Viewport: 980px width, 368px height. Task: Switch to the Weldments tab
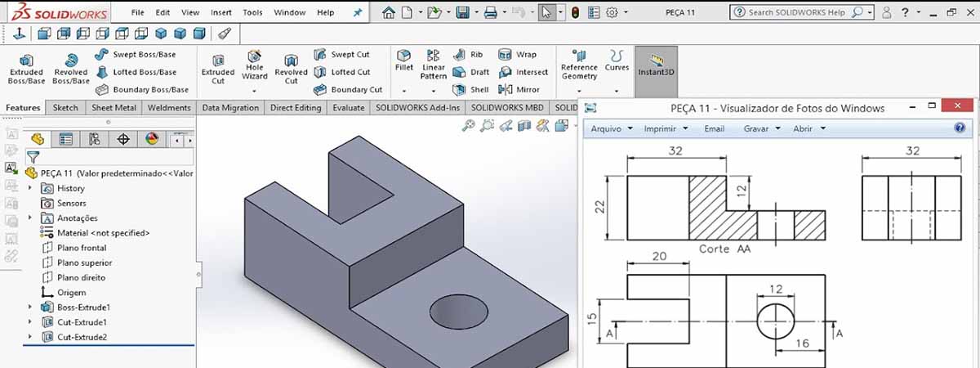170,107
